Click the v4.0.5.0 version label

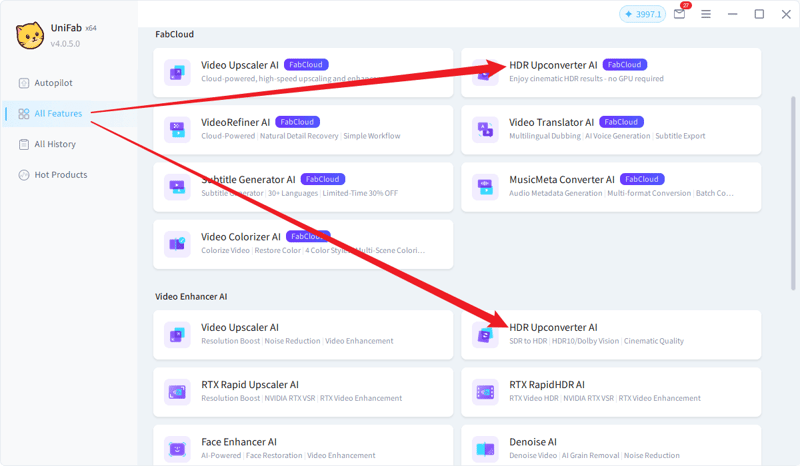click(x=65, y=44)
